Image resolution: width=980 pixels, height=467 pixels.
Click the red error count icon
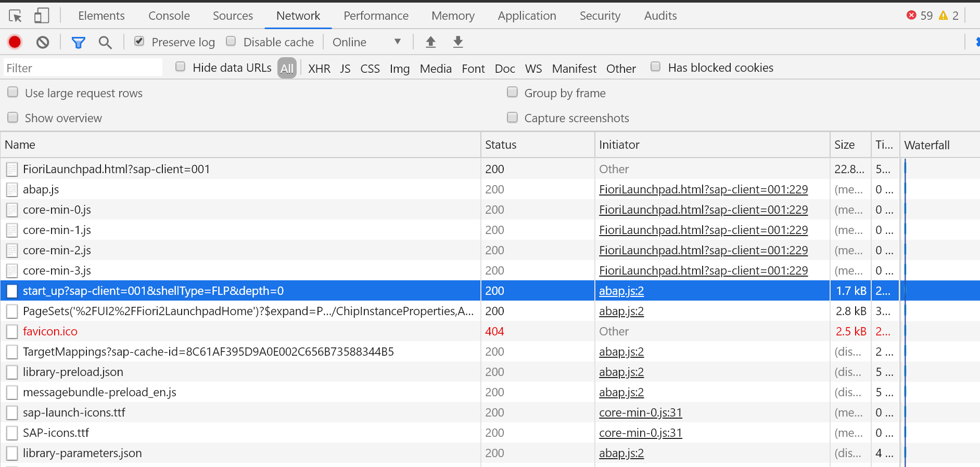(911, 16)
